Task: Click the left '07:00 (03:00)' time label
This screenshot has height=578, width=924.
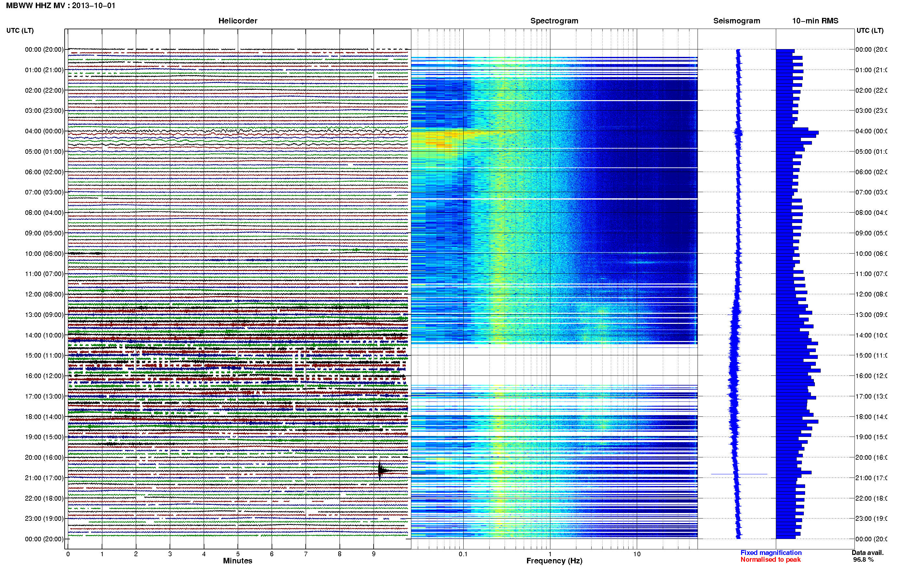Action: click(x=44, y=192)
